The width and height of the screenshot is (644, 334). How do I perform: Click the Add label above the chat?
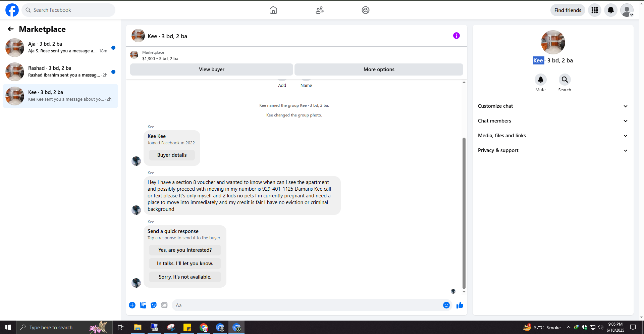tap(282, 86)
